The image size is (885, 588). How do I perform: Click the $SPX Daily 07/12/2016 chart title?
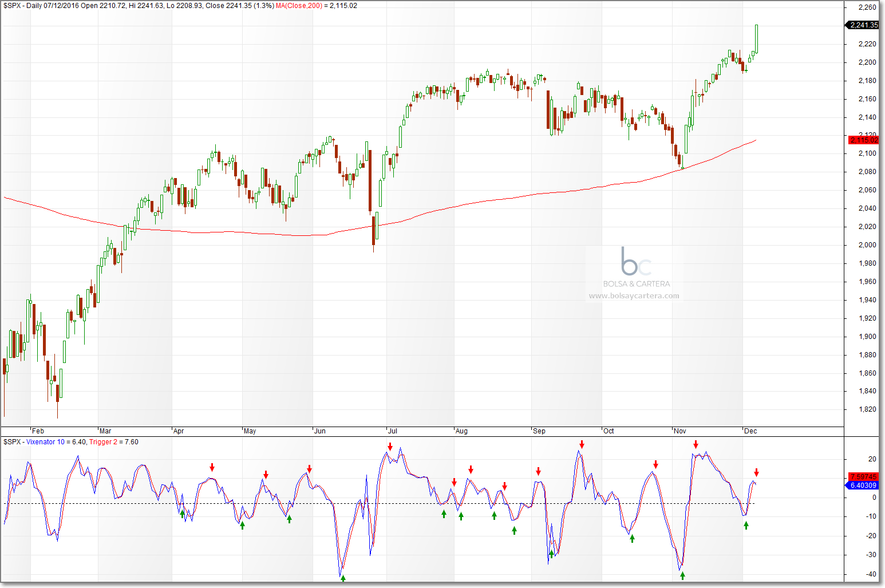pos(139,6)
